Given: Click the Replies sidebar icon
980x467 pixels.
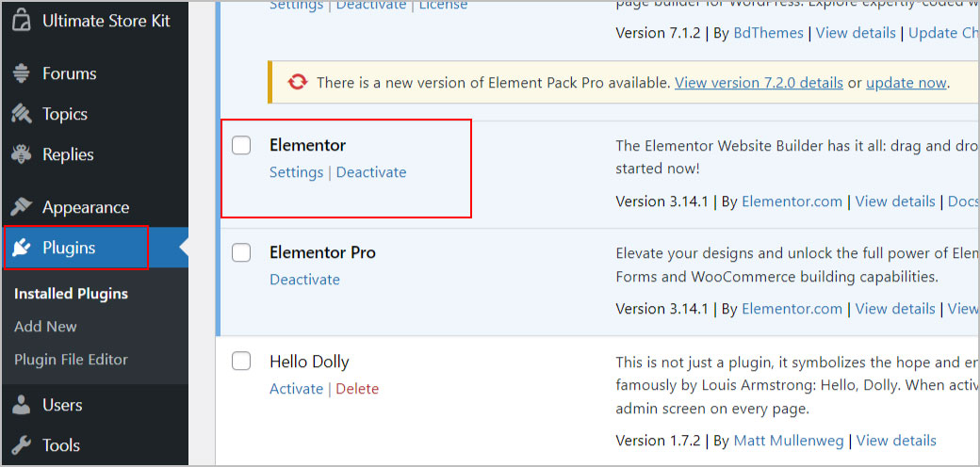Looking at the screenshot, I should click(x=21, y=154).
